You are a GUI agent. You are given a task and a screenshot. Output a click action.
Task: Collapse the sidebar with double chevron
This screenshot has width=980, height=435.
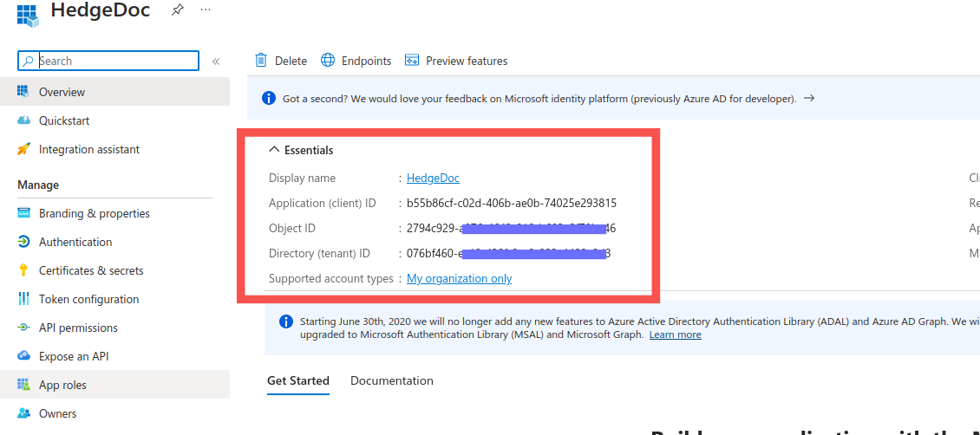coord(216,62)
